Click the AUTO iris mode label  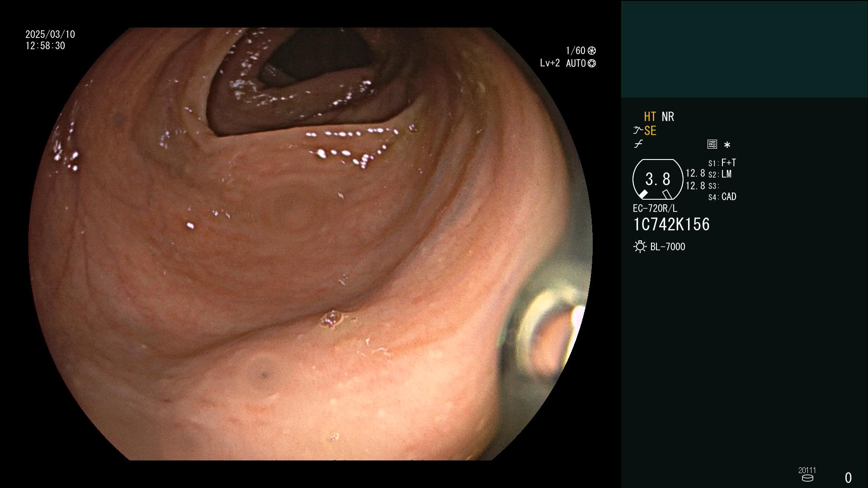(576, 63)
